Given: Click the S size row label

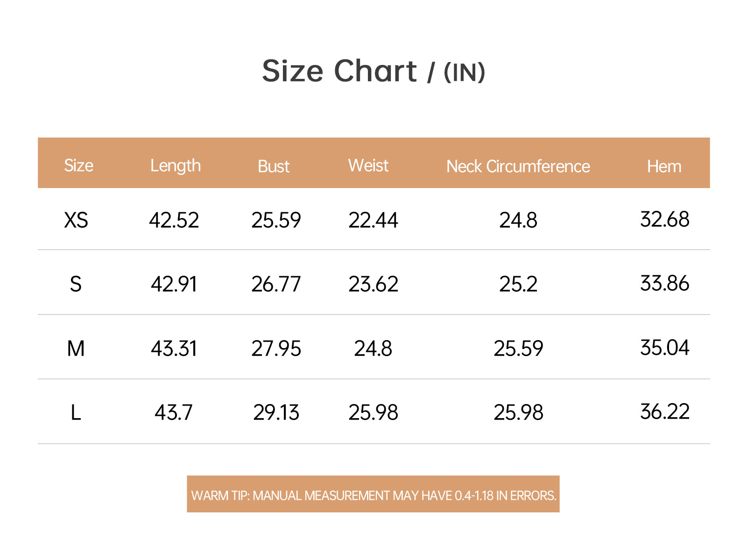Looking at the screenshot, I should (76, 284).
